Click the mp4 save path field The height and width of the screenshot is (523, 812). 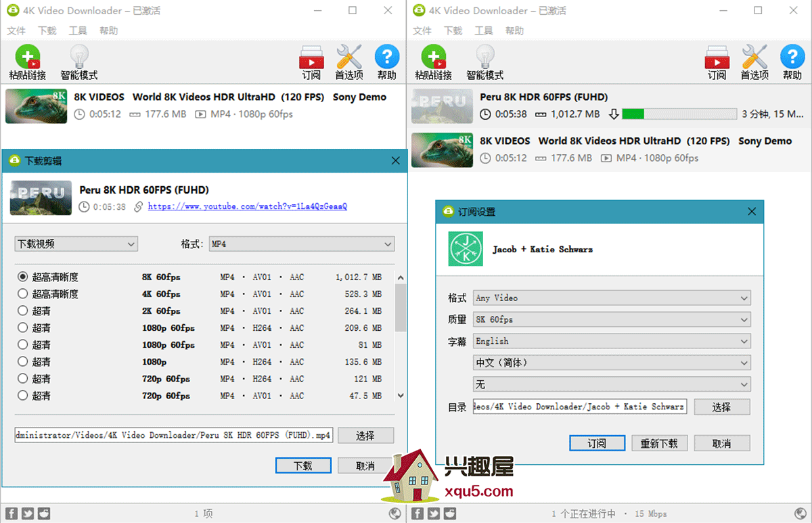tap(173, 436)
